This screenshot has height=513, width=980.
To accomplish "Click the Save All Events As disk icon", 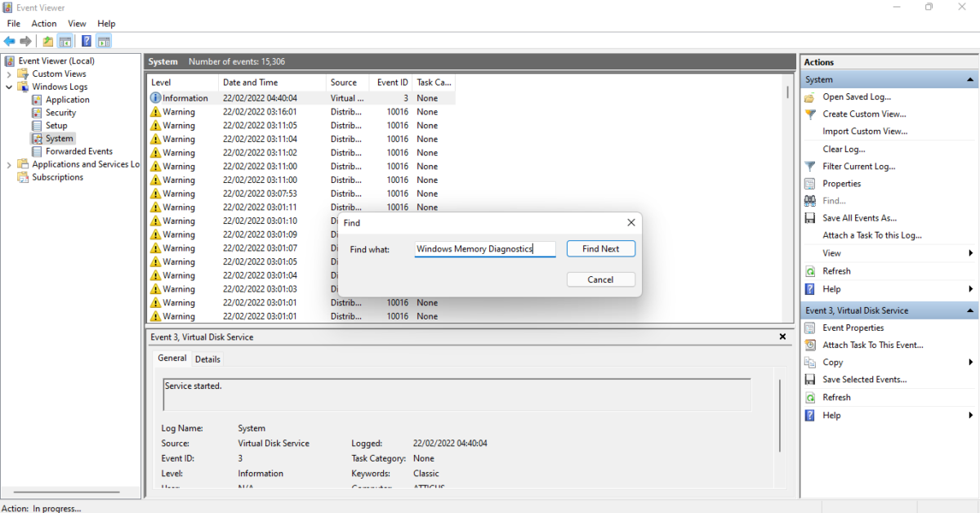I will 809,217.
